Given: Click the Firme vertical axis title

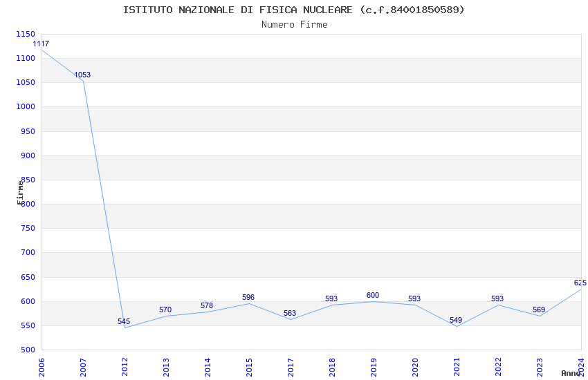Looking at the screenshot, I should tap(20, 193).
